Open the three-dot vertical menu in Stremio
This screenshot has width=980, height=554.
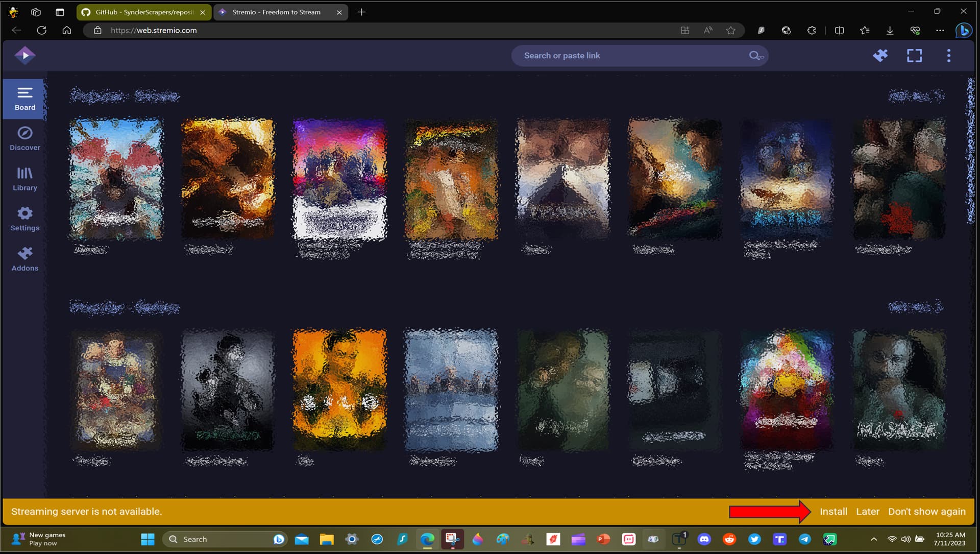(x=948, y=55)
